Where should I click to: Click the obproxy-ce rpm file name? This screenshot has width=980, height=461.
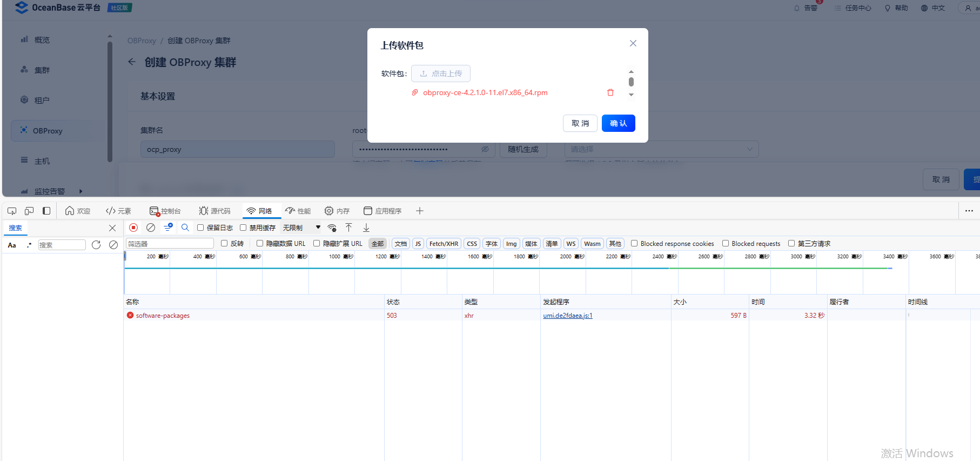(x=485, y=92)
